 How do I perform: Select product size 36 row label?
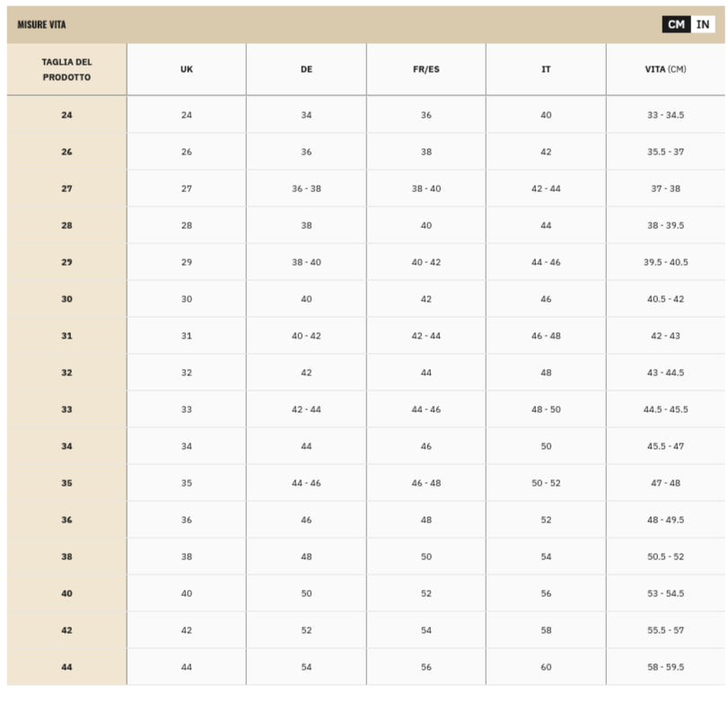pos(66,520)
